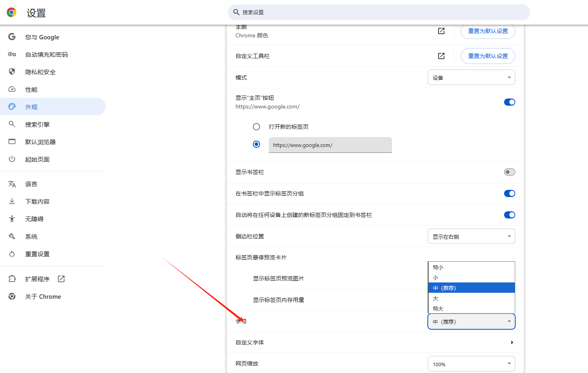Click the Chrome logo icon
The height and width of the screenshot is (373, 588).
pyautogui.click(x=12, y=12)
